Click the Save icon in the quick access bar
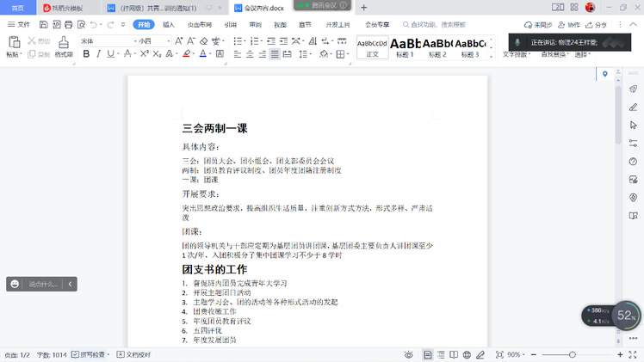The image size is (644, 362). 41,25
